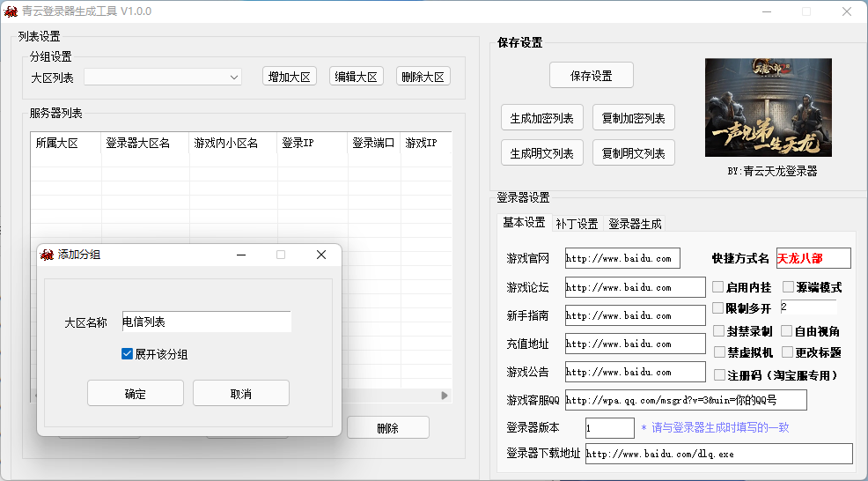Image resolution: width=868 pixels, height=481 pixels.
Task: Click the red 快捷方式名 input field
Action: (813, 258)
